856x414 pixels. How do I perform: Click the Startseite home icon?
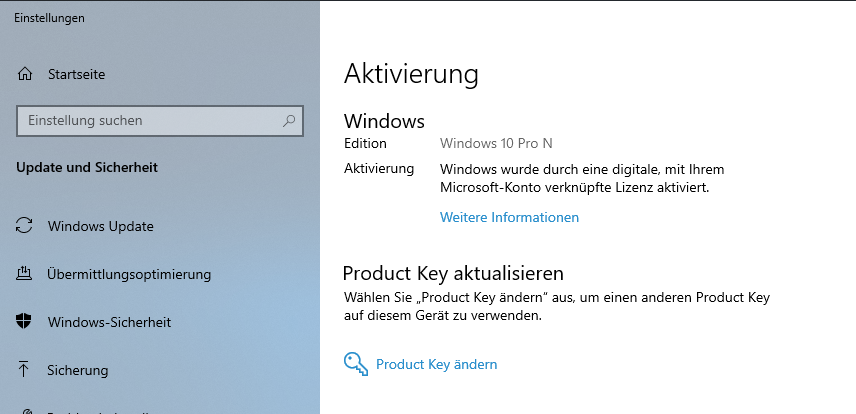26,74
